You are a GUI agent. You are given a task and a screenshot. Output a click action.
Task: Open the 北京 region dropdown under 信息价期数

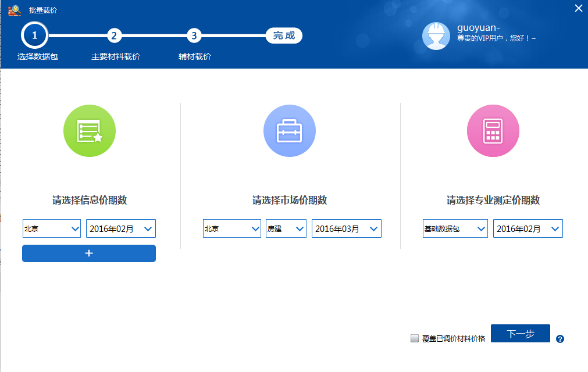click(x=52, y=229)
